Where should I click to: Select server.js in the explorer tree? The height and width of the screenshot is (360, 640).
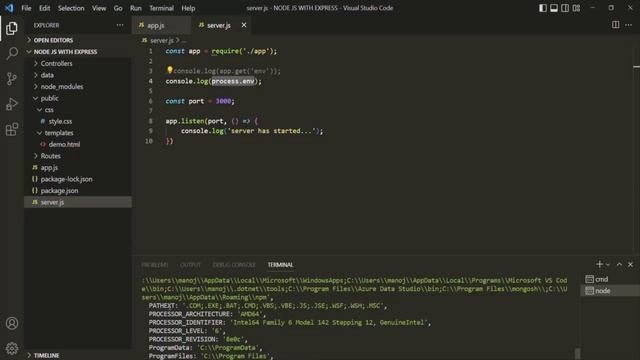point(78,202)
